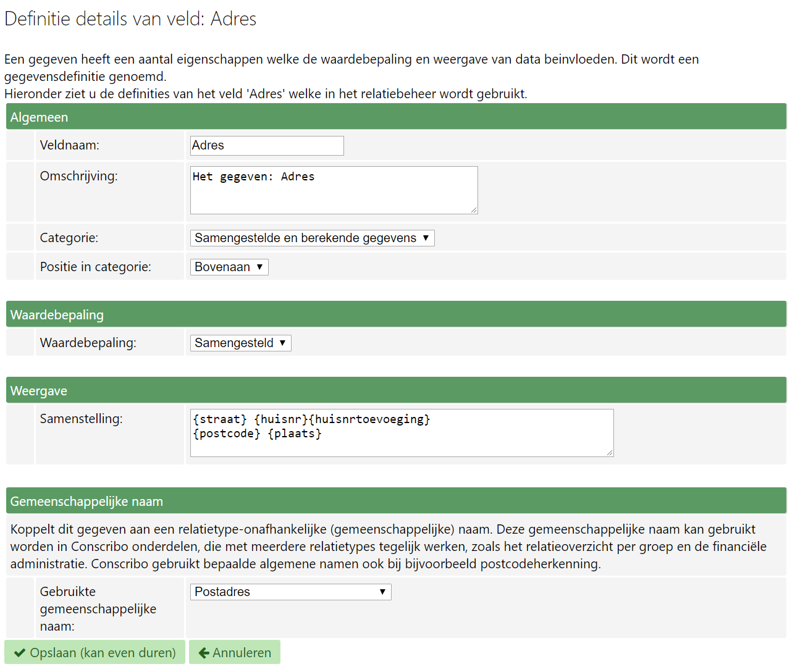Image resolution: width=795 pixels, height=672 pixels.
Task: Open the Categorie dropdown
Action: point(312,238)
